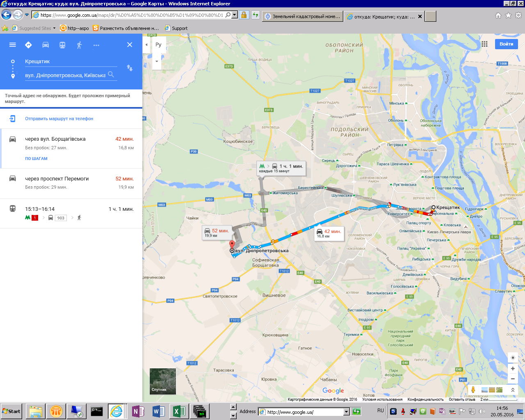Go forward in Internet Explorer
The height and width of the screenshot is (420, 525).
(18, 15)
